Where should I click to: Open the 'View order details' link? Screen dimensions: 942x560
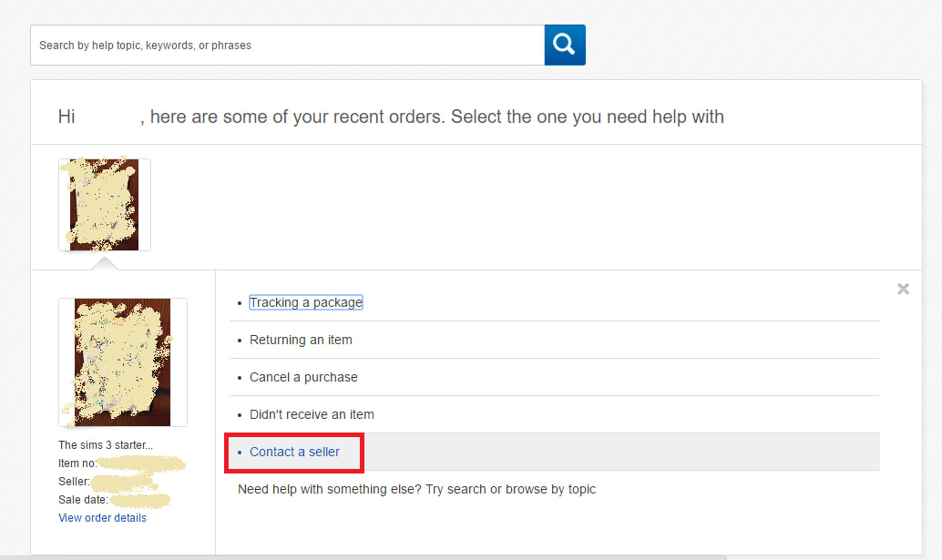click(x=102, y=518)
